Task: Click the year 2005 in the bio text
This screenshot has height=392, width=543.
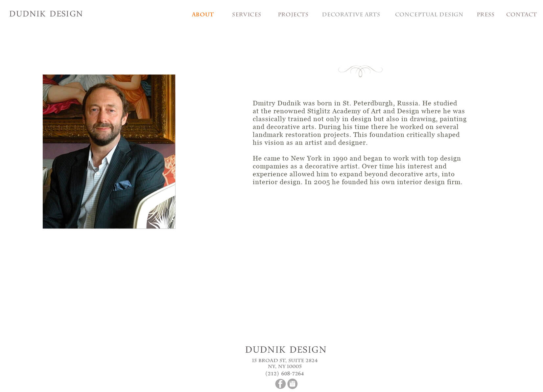Action: coord(322,182)
